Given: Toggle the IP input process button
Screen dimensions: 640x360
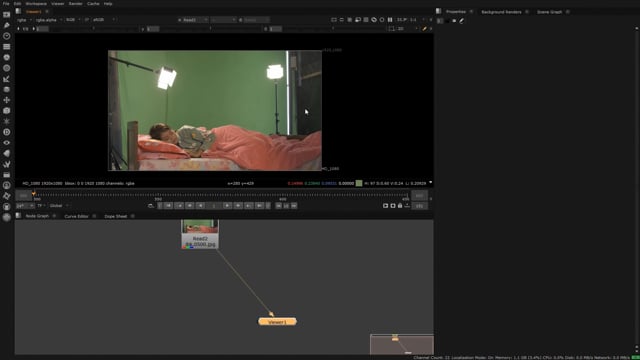Looking at the screenshot, I should [x=87, y=20].
